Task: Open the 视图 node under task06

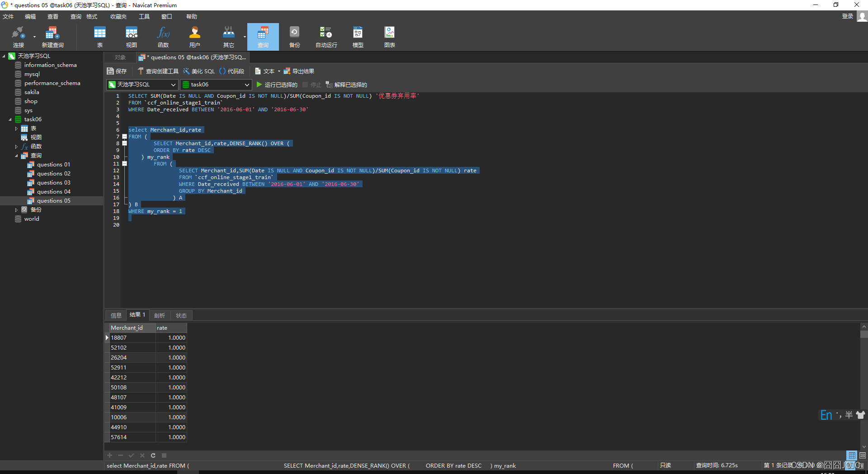Action: 36,137
